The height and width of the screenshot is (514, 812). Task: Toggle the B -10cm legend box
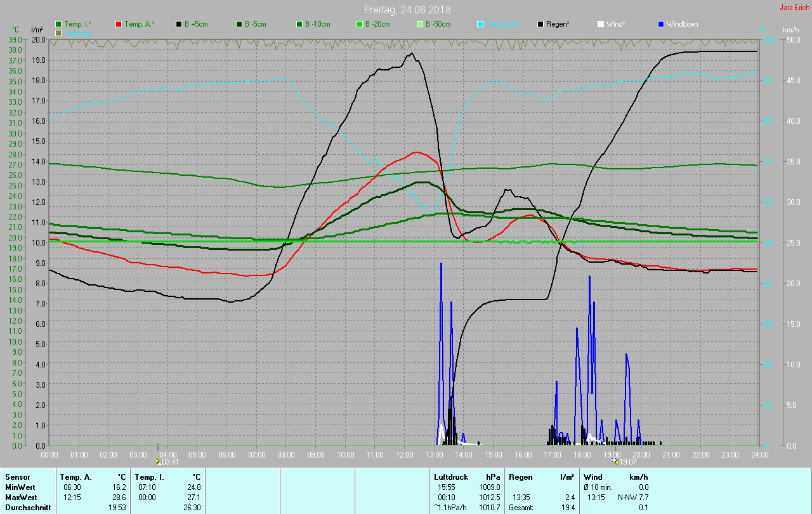299,24
